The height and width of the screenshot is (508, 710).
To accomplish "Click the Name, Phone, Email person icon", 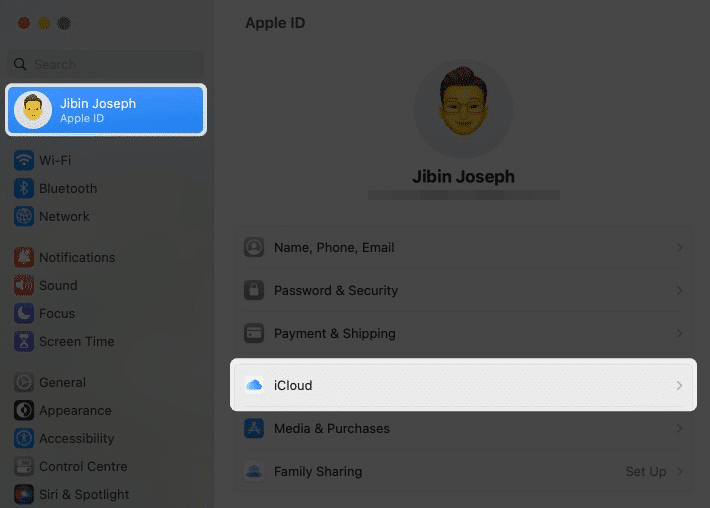I will [254, 247].
